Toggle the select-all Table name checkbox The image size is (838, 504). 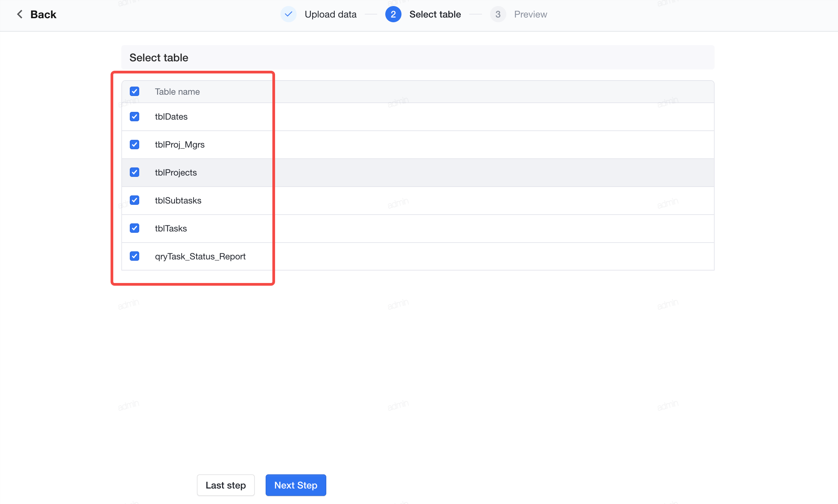134,91
